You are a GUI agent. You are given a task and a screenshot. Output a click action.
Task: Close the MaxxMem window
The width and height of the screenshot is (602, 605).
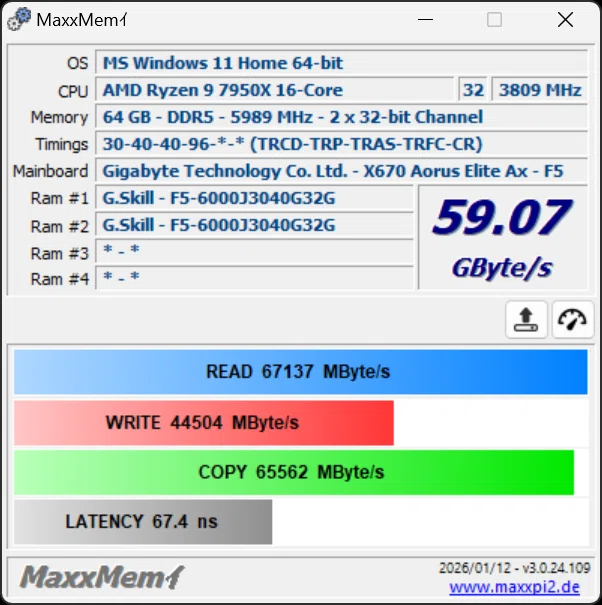(x=565, y=19)
